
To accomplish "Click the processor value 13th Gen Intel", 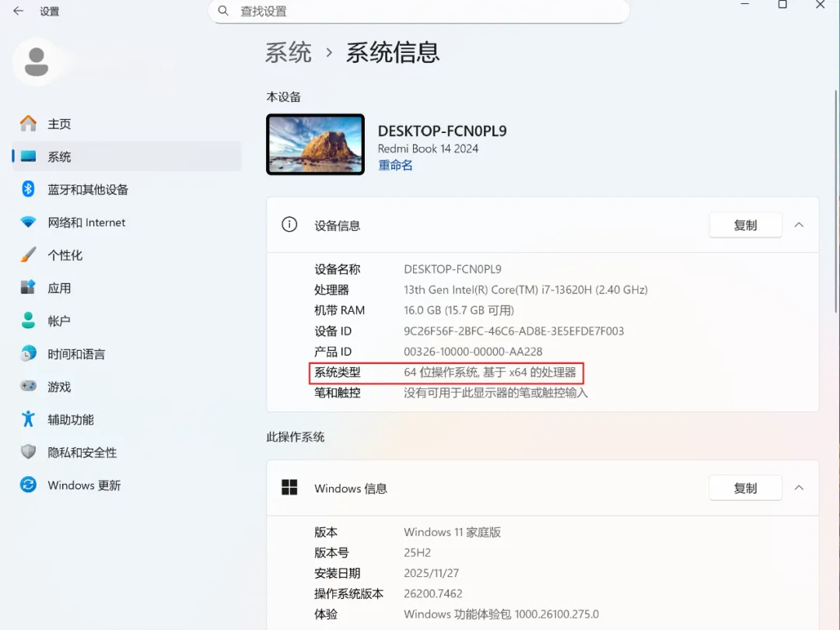I will 526,290.
